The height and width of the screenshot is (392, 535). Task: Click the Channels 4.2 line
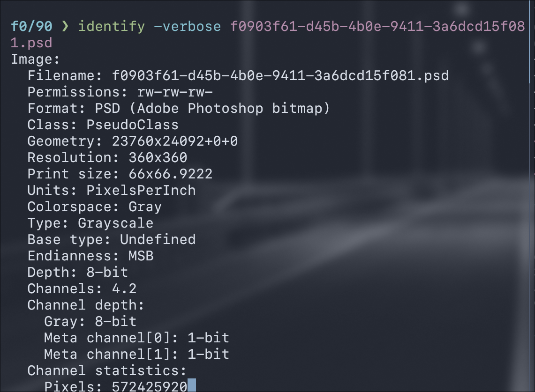pos(82,288)
